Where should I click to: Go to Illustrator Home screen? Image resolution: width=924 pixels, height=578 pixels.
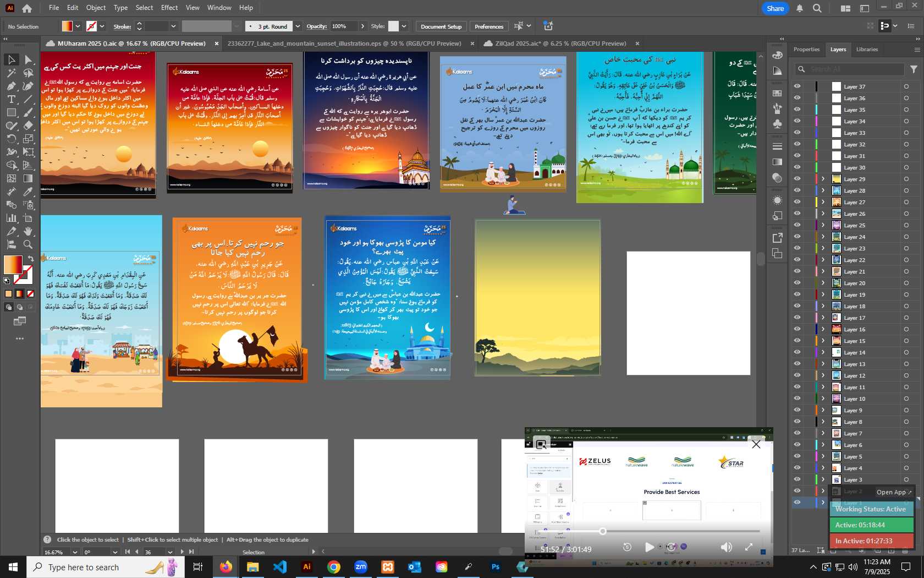(27, 8)
